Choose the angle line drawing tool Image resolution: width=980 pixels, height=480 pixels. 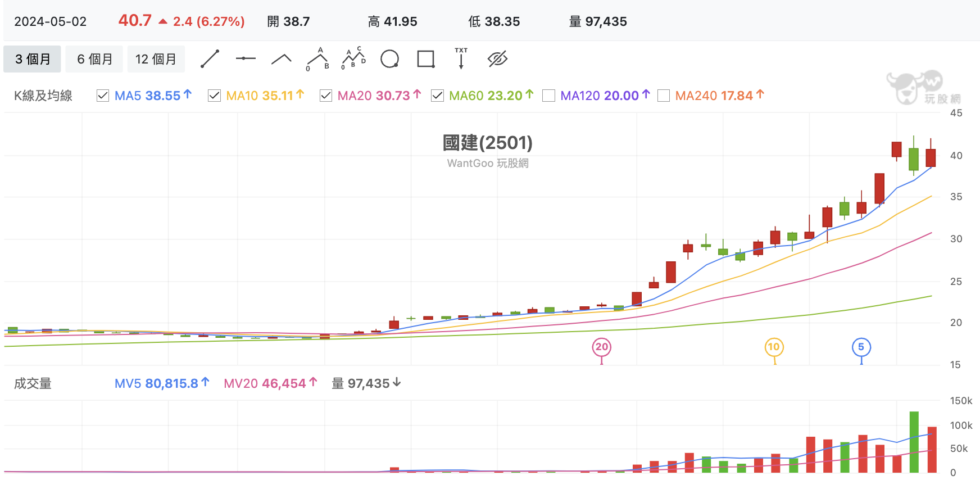(282, 59)
